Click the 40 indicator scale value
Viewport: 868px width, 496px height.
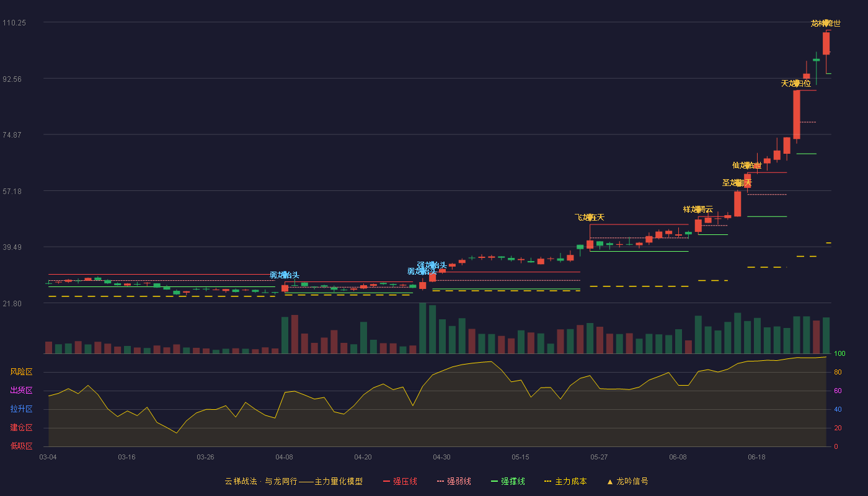coord(837,409)
